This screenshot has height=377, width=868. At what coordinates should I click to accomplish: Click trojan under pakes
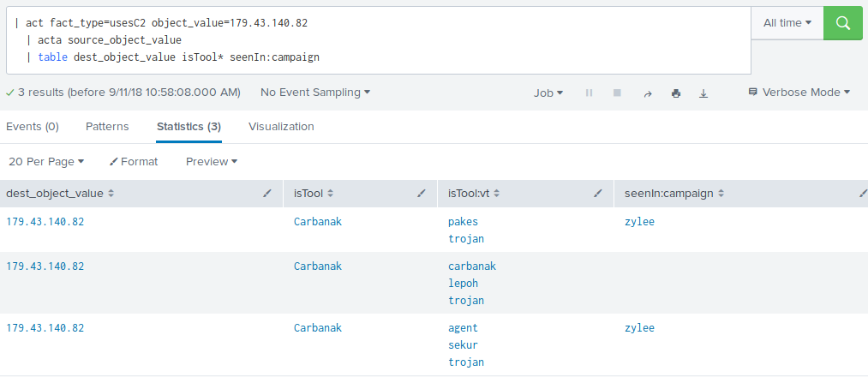(466, 239)
